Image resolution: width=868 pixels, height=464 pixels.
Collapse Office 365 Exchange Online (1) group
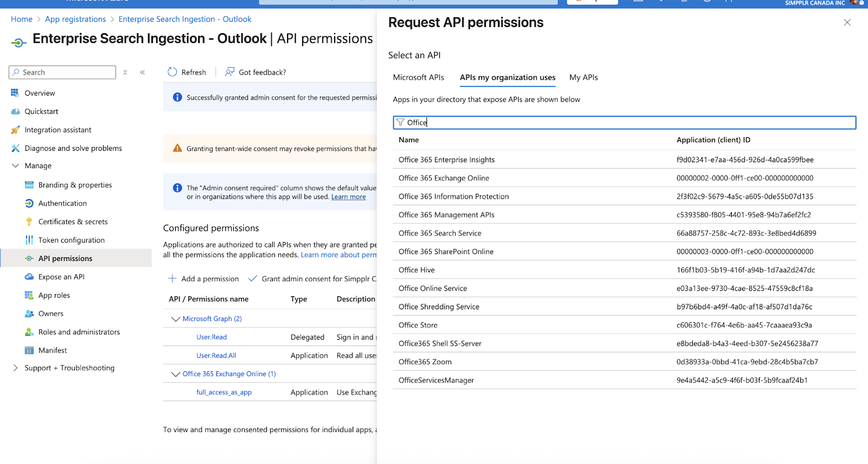click(175, 374)
